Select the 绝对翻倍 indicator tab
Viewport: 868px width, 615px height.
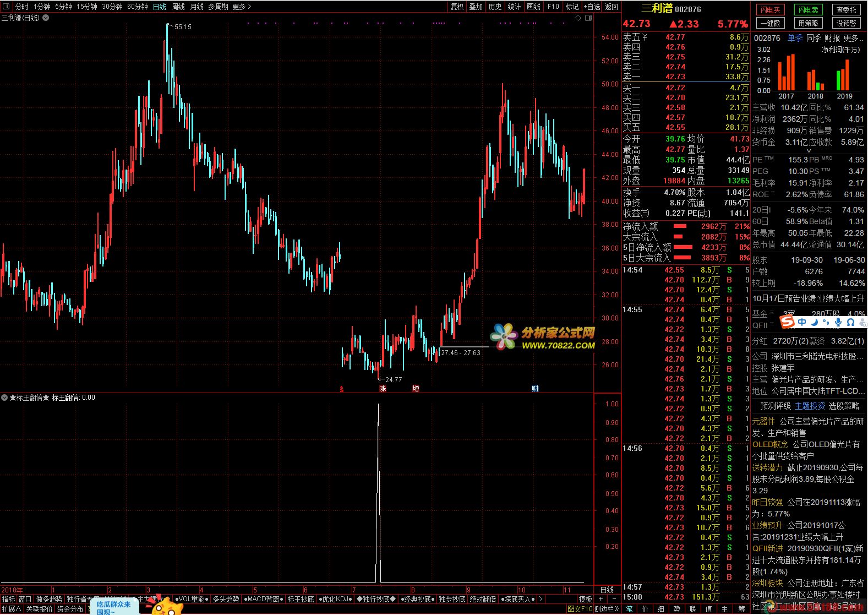pyautogui.click(x=483, y=599)
